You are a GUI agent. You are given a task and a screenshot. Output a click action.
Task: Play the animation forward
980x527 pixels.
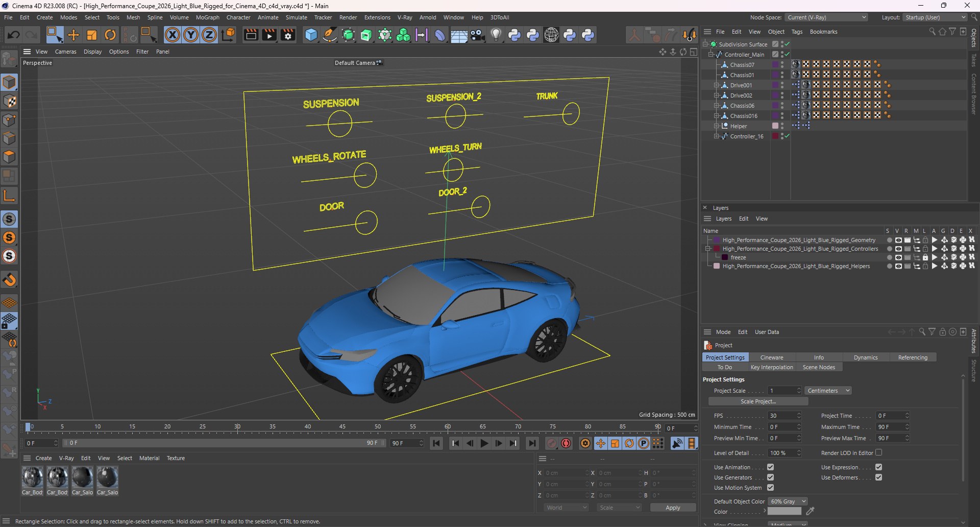pos(484,443)
